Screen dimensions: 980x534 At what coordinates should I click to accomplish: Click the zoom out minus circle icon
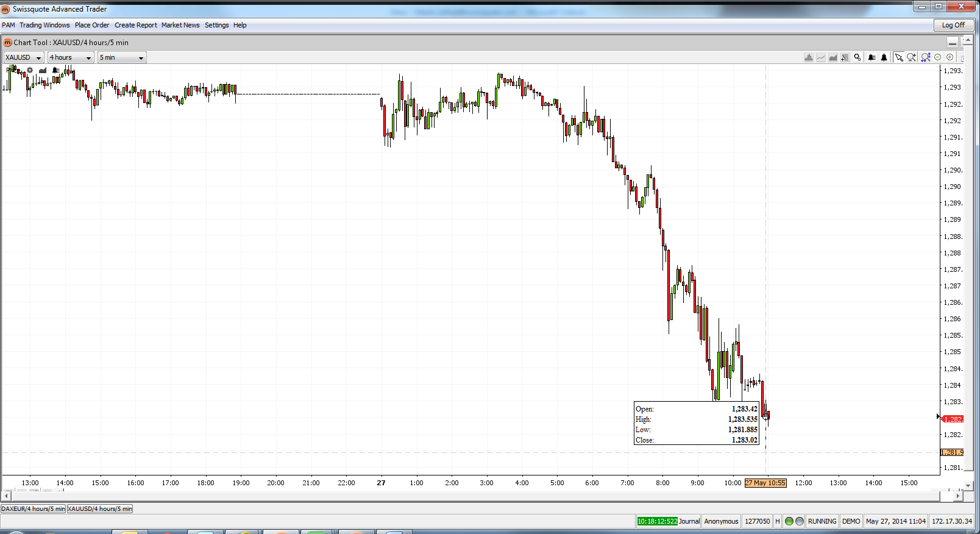pyautogui.click(x=938, y=57)
